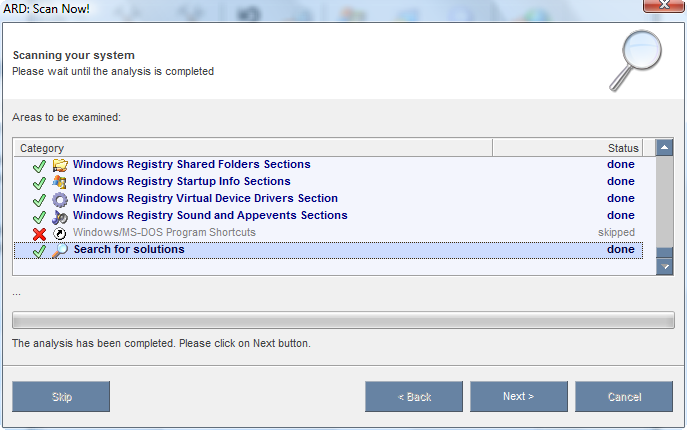Click the Category column header
This screenshot has height=430, width=687.
250,148
